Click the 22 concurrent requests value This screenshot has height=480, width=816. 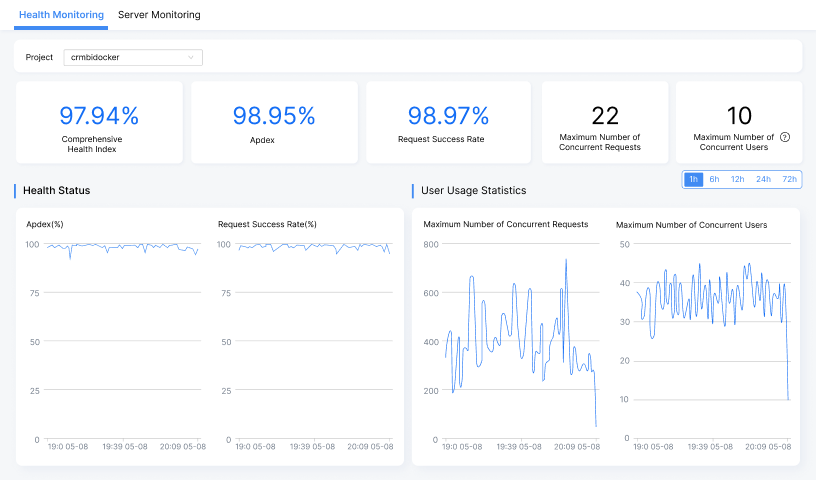click(605, 115)
